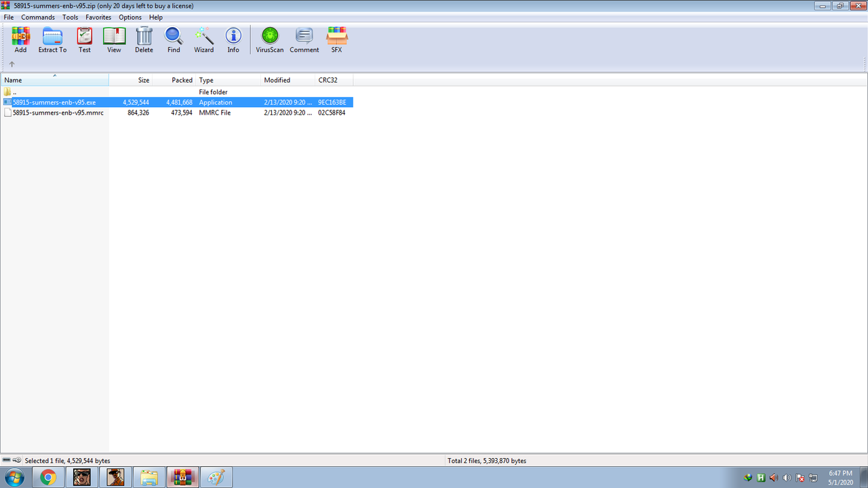Show archive Info

coord(233,40)
